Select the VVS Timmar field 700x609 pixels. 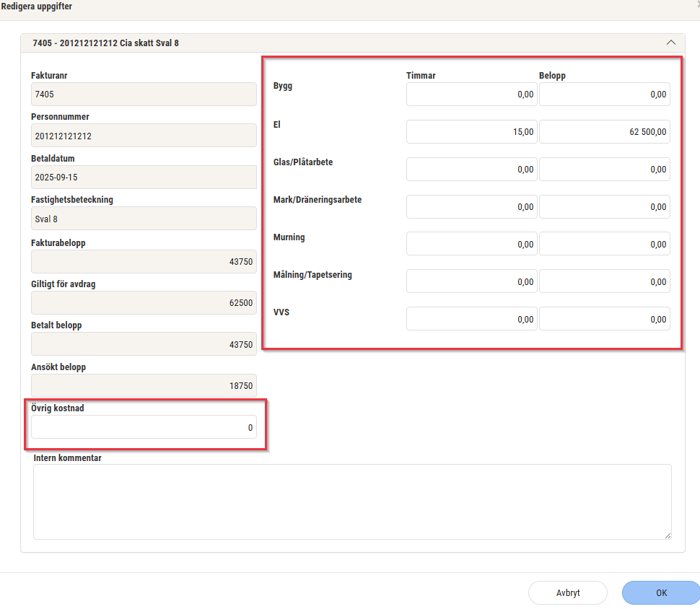tap(471, 320)
